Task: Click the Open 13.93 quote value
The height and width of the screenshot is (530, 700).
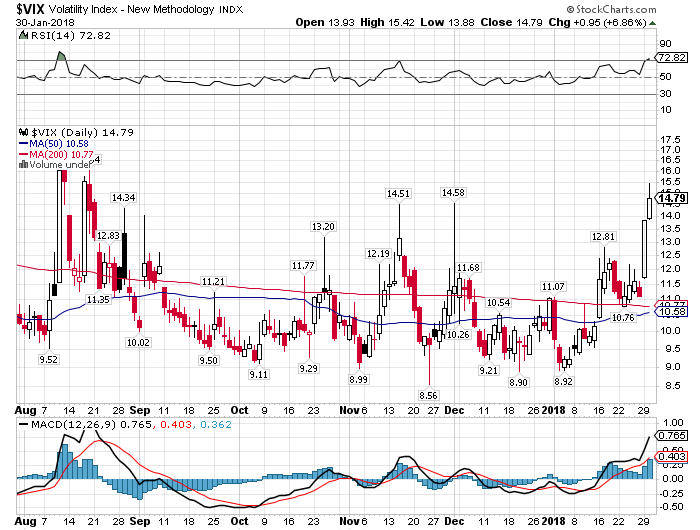Action: click(326, 22)
